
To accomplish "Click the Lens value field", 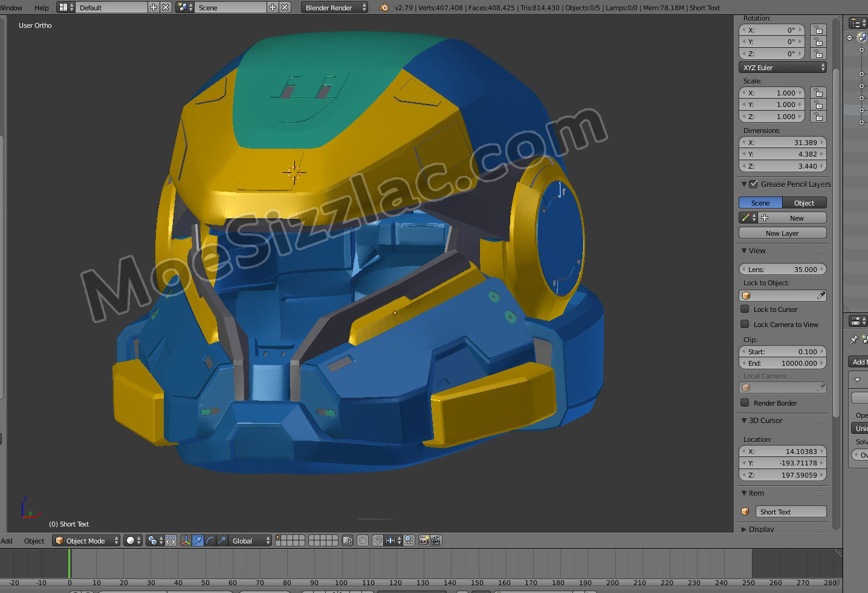I will pyautogui.click(x=782, y=270).
